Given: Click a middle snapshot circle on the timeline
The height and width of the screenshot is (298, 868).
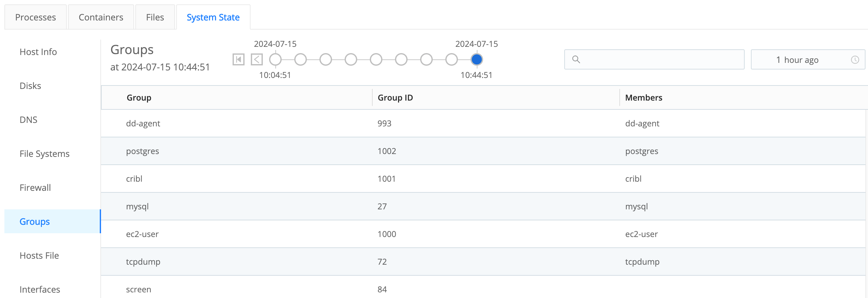Looking at the screenshot, I should [376, 59].
